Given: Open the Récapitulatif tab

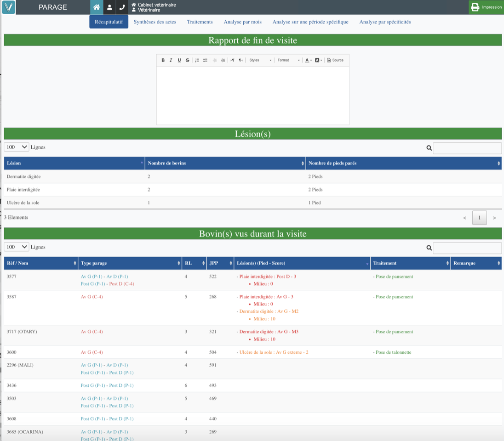Looking at the screenshot, I should point(109,22).
